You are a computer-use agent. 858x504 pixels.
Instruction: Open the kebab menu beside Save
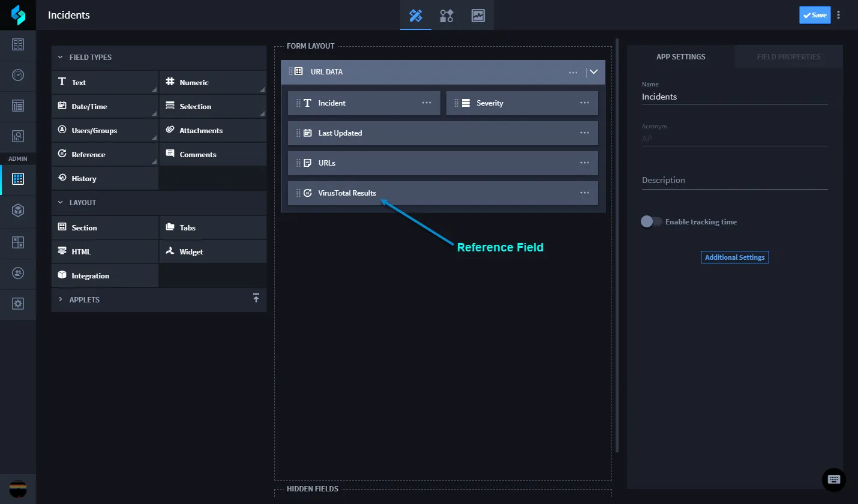point(839,15)
